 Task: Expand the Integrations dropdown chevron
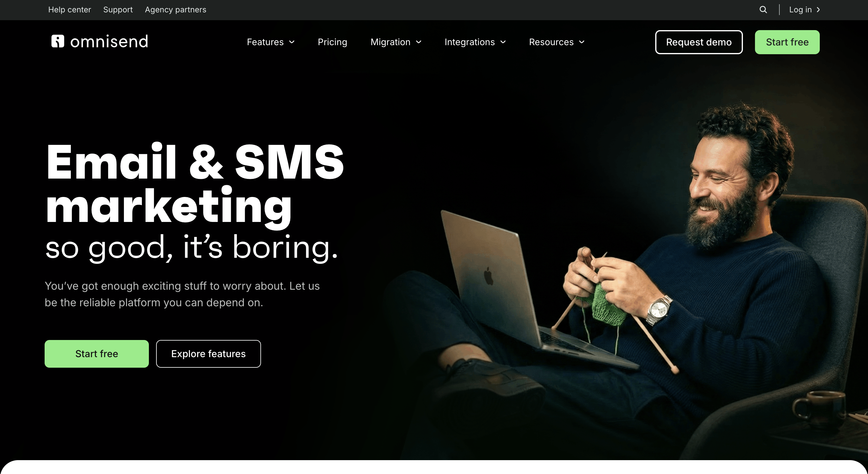503,42
